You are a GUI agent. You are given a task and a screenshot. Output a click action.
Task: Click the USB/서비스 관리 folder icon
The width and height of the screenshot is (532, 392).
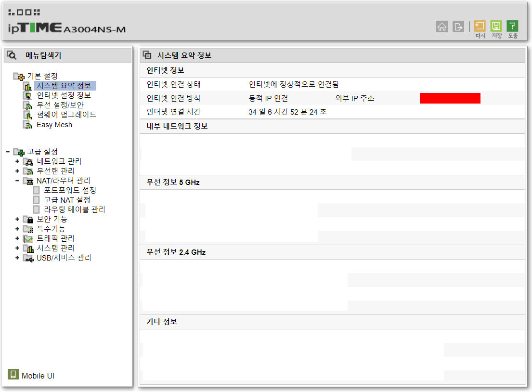click(x=28, y=258)
